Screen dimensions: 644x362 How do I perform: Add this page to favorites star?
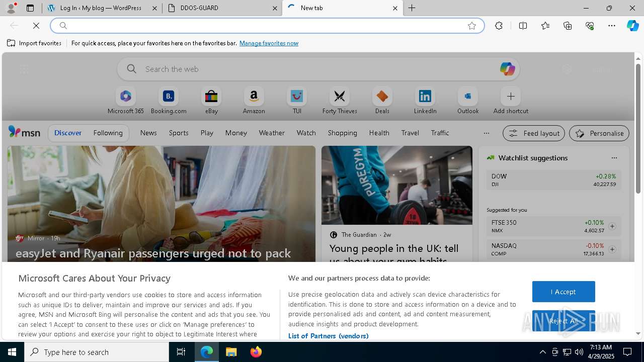(x=472, y=26)
